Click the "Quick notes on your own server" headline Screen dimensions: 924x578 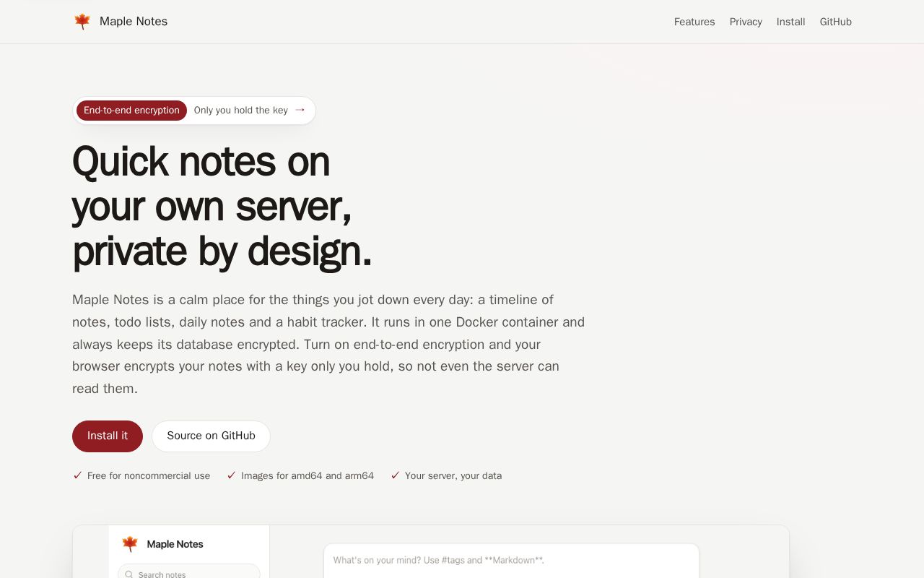click(x=222, y=206)
